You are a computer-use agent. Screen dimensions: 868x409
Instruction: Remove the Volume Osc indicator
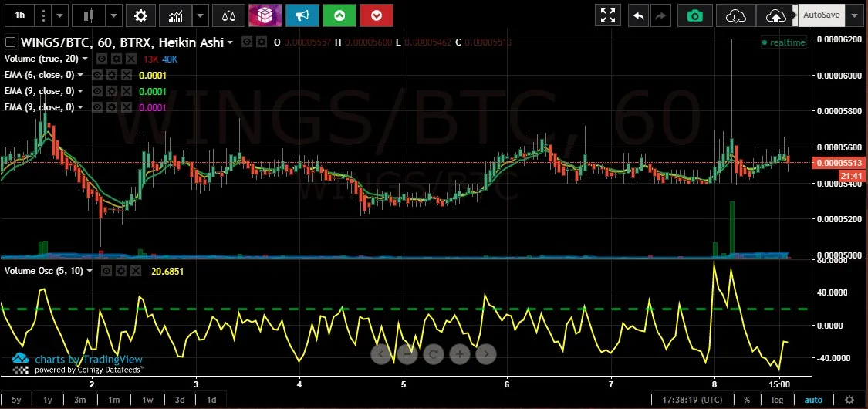pyautogui.click(x=135, y=271)
